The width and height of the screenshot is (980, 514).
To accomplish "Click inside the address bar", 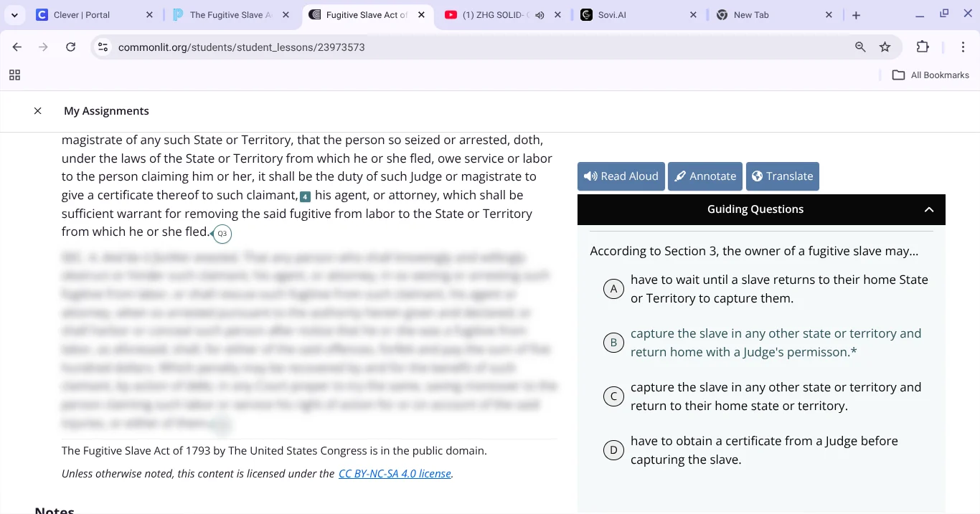I will click(x=359, y=47).
